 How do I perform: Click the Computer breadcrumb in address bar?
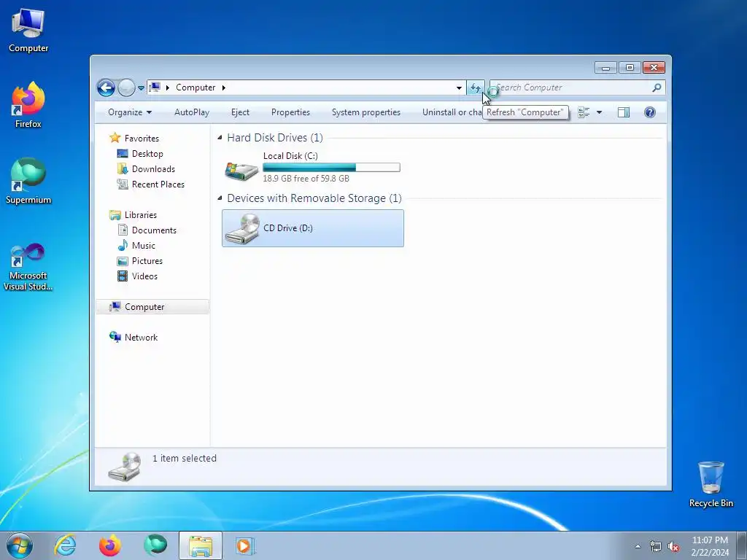[196, 87]
